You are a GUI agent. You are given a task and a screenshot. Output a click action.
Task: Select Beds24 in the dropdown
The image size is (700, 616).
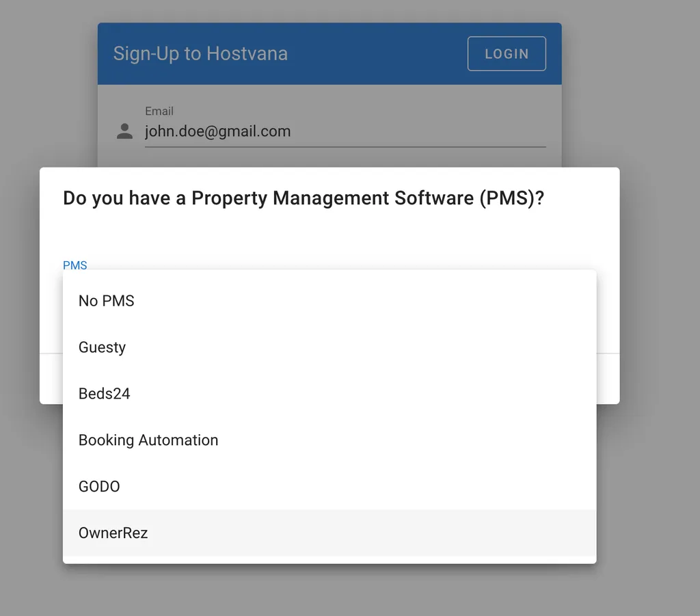tap(329, 394)
